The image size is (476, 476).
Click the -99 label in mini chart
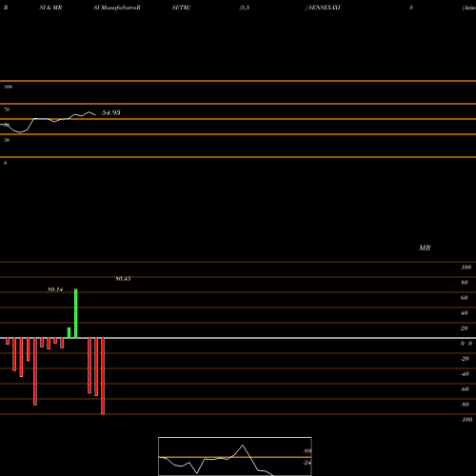click(x=307, y=451)
